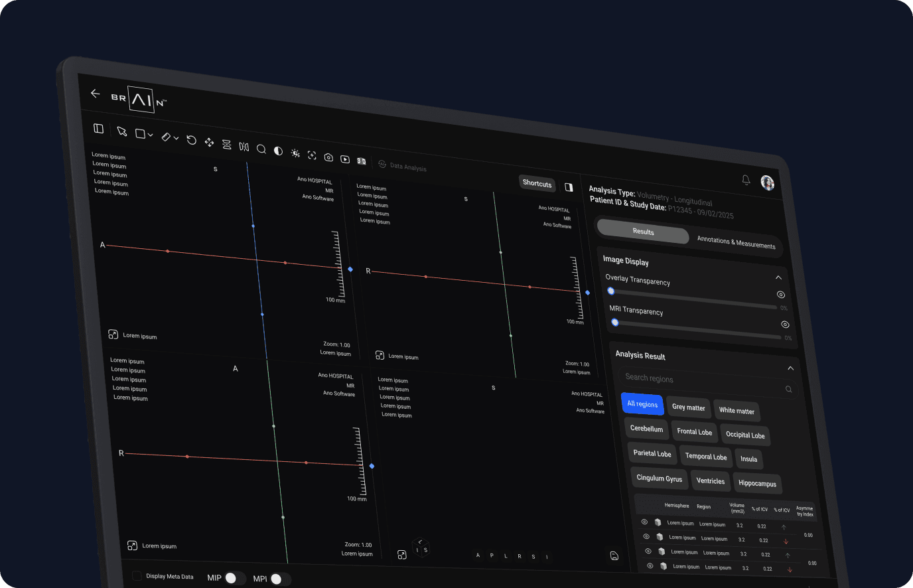Open the shape tool dropdown arrow
The width and height of the screenshot is (913, 588).
click(x=150, y=135)
